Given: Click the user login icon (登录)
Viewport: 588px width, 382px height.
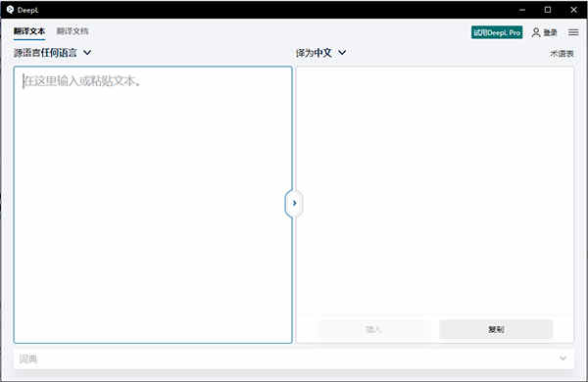Looking at the screenshot, I should pyautogui.click(x=536, y=32).
